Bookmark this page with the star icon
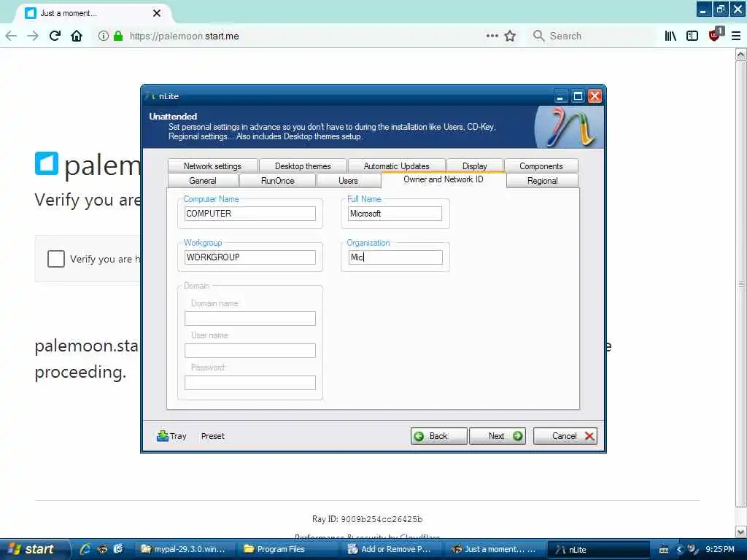The image size is (747, 560). pos(510,36)
